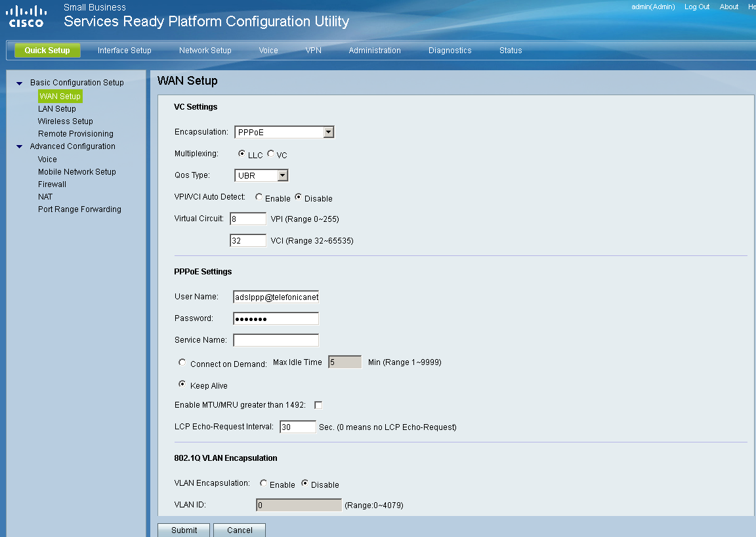This screenshot has height=537, width=756.
Task: Open the Firewall settings page
Action: (x=52, y=184)
